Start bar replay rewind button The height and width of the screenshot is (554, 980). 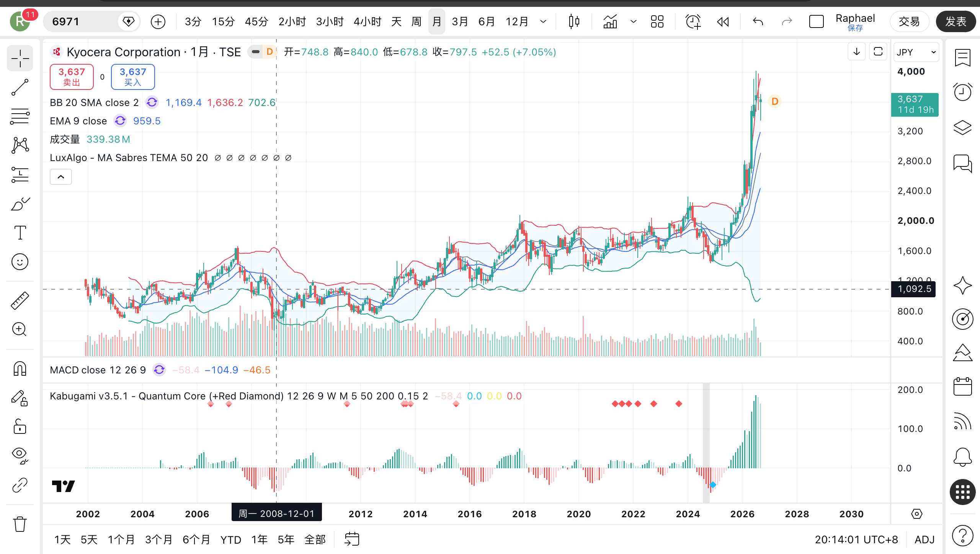(723, 21)
